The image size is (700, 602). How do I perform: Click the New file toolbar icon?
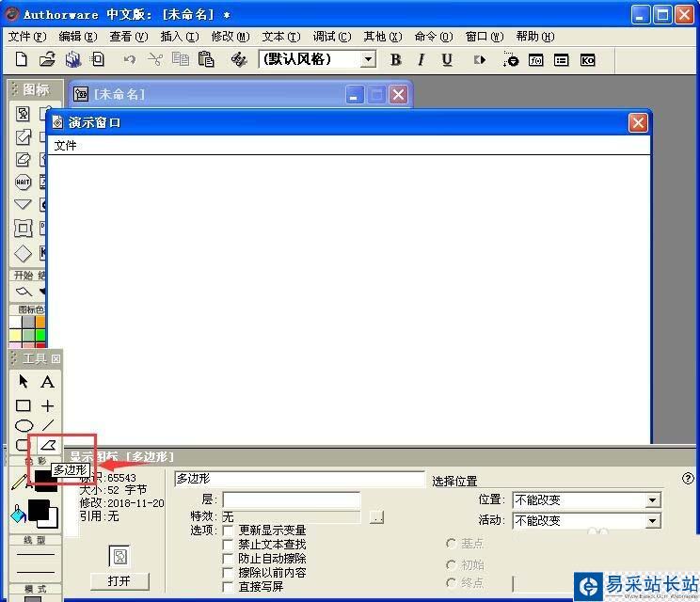coord(21,59)
